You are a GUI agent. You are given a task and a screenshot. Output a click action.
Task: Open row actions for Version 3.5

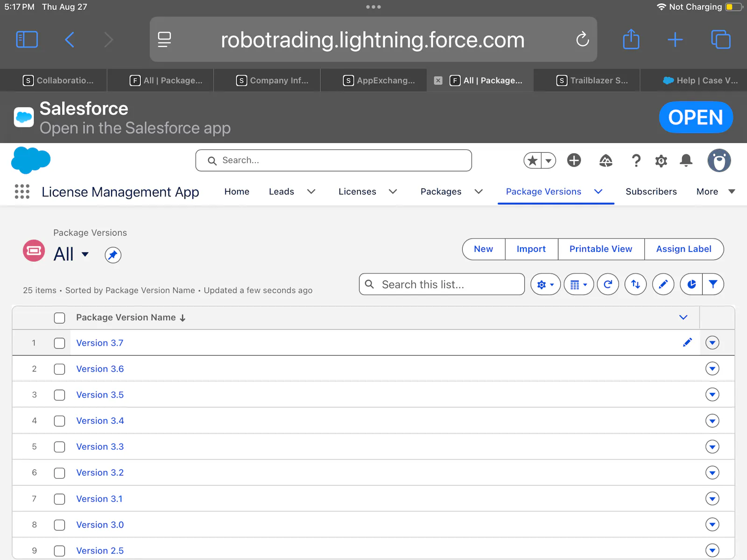(x=712, y=395)
